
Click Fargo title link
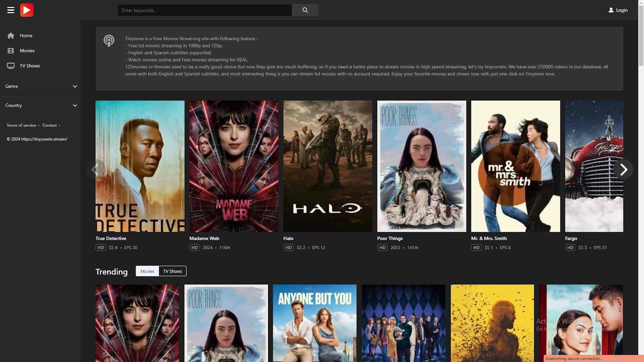(571, 238)
